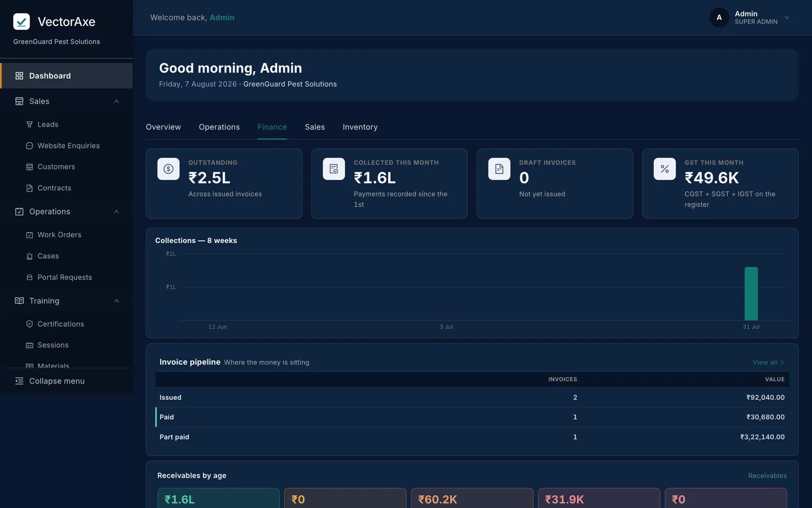Click the ₹2.5L outstanding amount
812x508 pixels.
point(209,178)
